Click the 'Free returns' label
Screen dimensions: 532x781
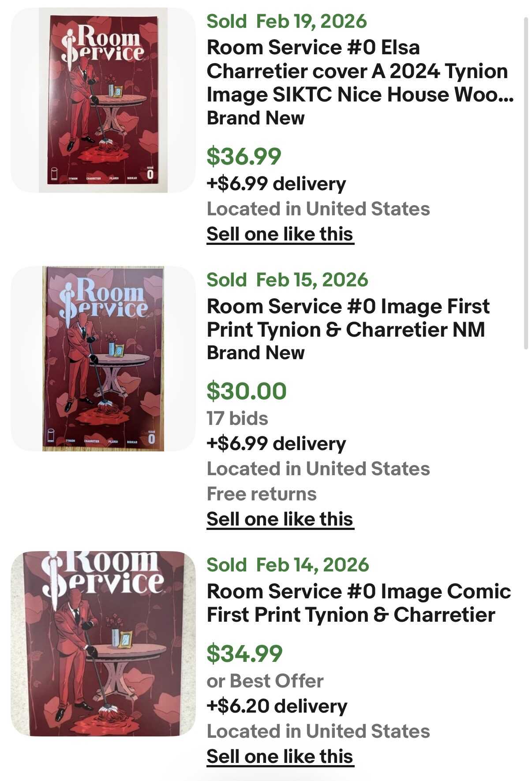(262, 494)
